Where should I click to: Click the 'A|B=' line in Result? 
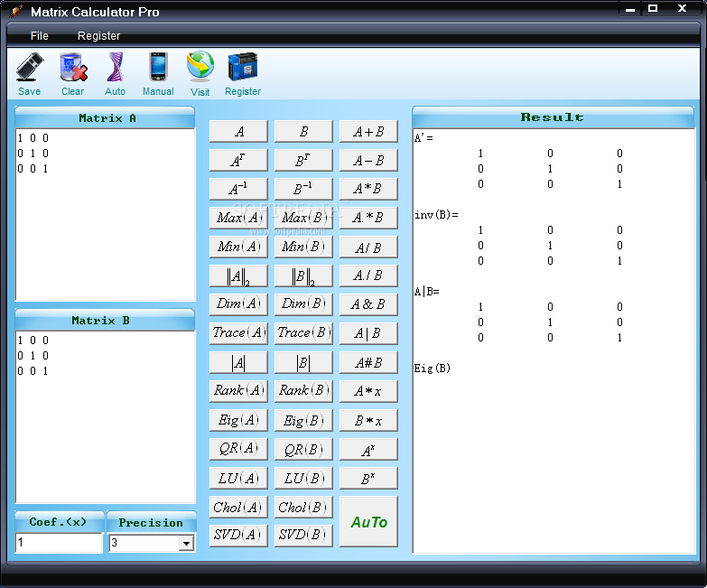pos(426,292)
